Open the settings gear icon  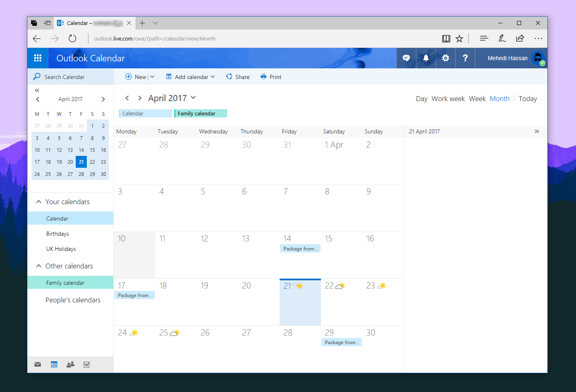(445, 58)
